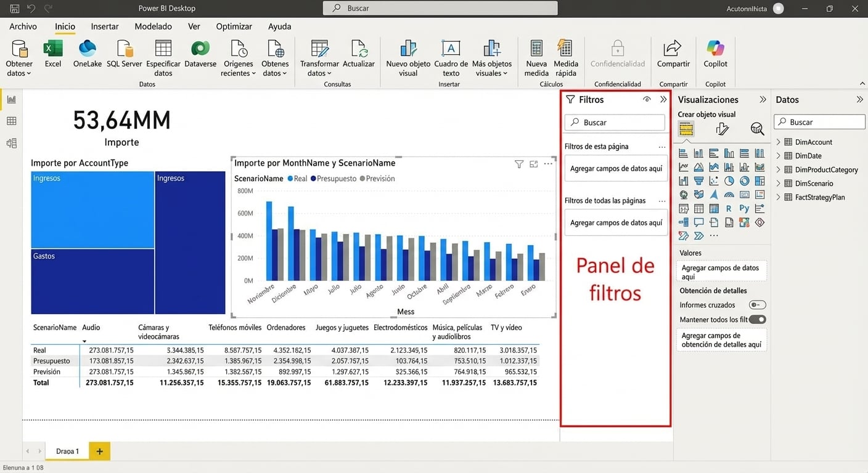
Task: Expand the DimDate table
Action: coord(778,155)
